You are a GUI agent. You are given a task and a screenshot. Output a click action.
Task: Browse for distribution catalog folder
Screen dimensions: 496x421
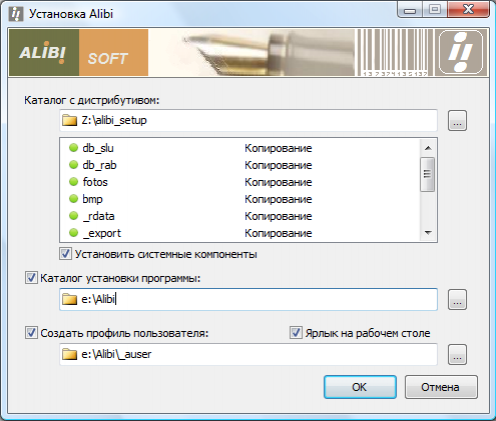pos(457,121)
